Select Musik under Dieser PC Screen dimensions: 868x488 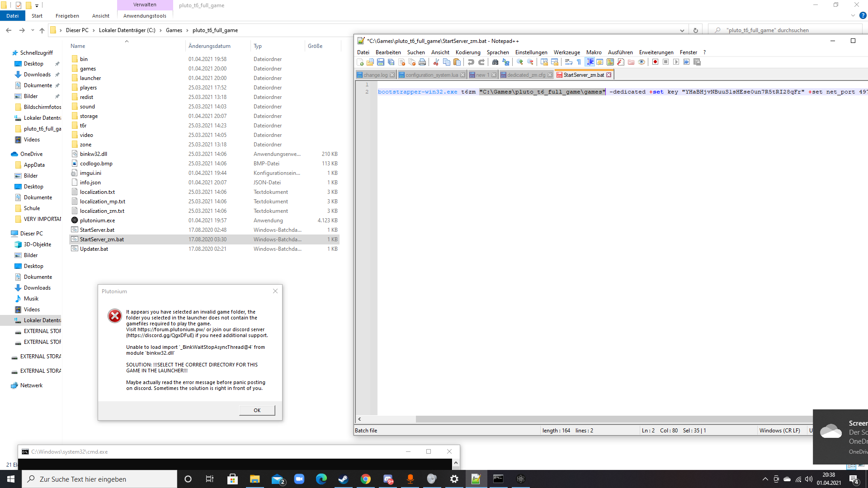31,299
